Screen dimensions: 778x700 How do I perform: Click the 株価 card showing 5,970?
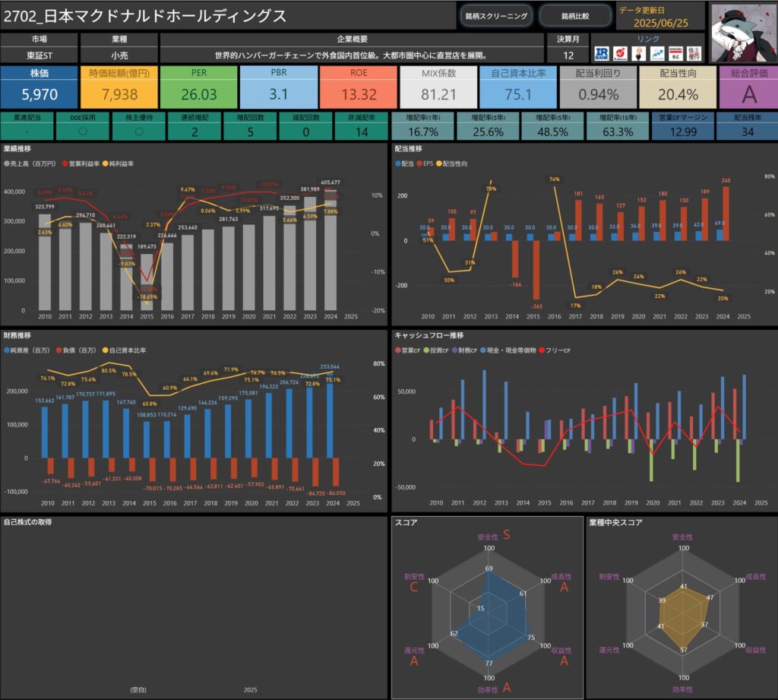(x=40, y=87)
